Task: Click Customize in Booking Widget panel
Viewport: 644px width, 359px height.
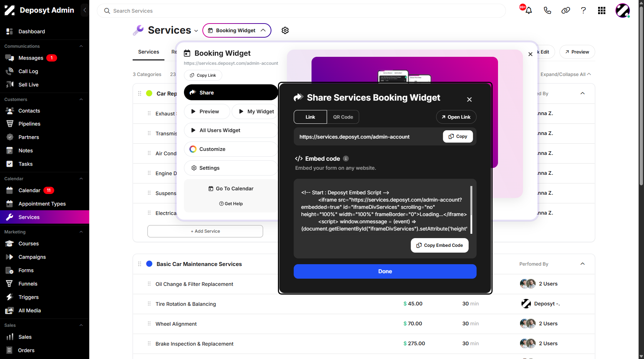Action: (231, 149)
